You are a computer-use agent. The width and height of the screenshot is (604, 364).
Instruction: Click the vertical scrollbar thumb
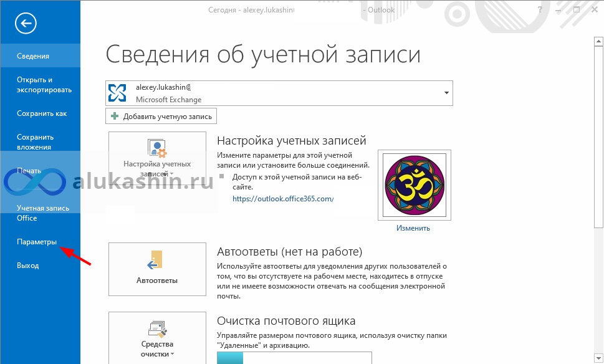[598, 136]
